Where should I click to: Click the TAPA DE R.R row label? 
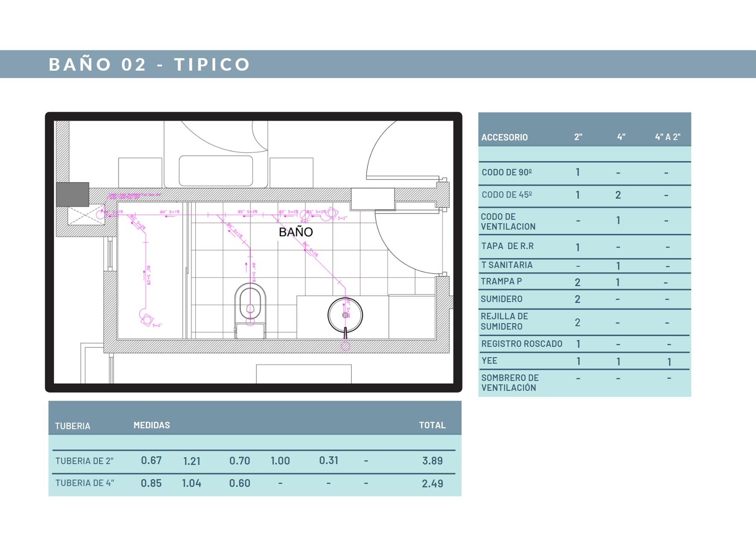pos(507,246)
